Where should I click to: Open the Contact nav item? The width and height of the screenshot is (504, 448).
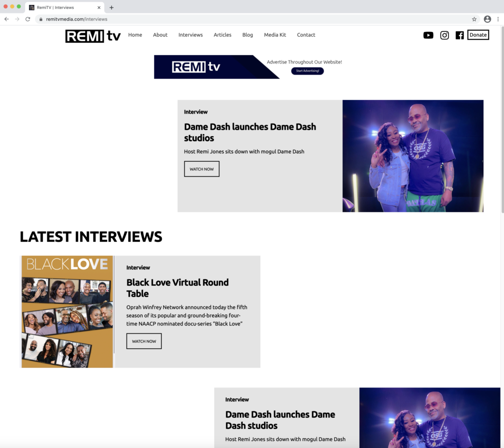[x=306, y=35]
